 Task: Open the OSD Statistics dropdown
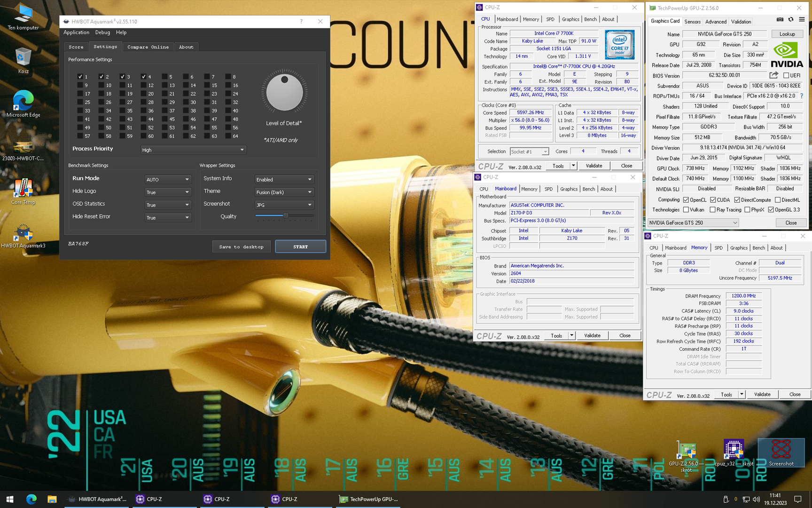167,205
